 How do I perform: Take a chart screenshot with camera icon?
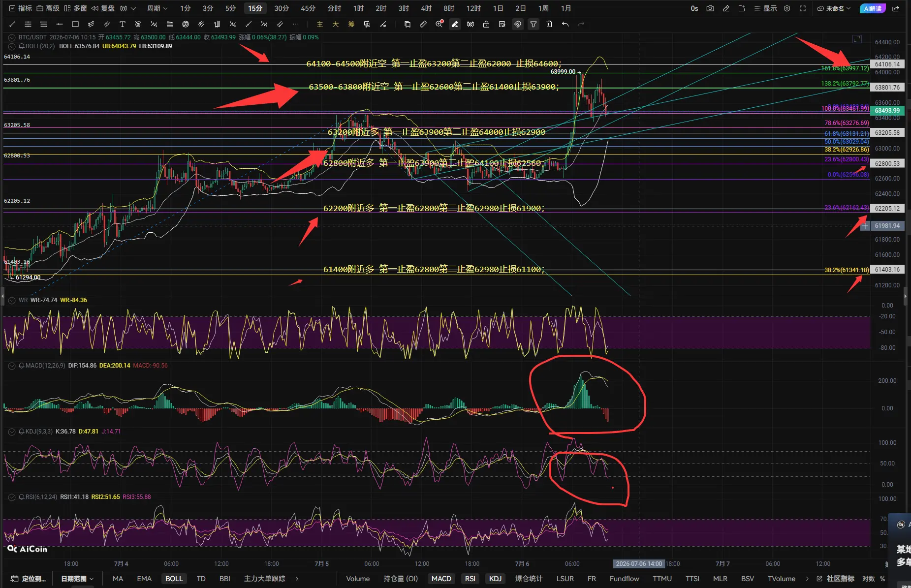tap(710, 8)
